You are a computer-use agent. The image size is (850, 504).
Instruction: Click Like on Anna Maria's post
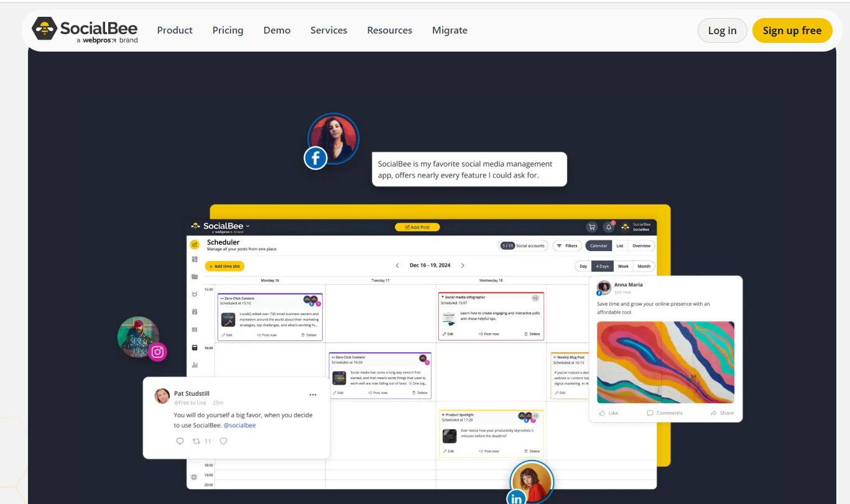tap(609, 413)
